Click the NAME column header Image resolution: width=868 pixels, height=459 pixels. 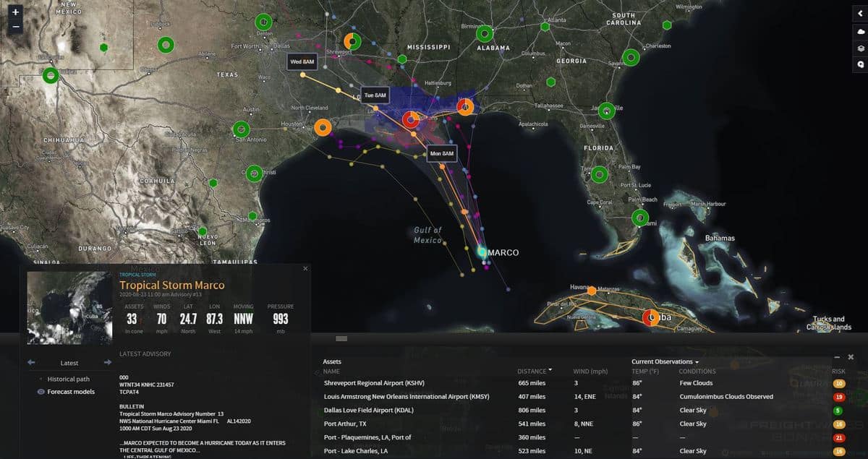point(331,372)
